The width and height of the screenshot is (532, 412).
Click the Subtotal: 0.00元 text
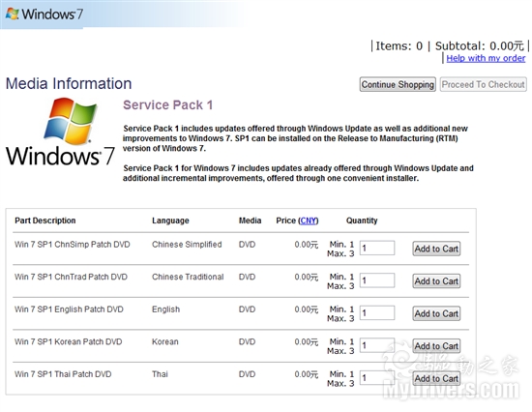(x=480, y=46)
